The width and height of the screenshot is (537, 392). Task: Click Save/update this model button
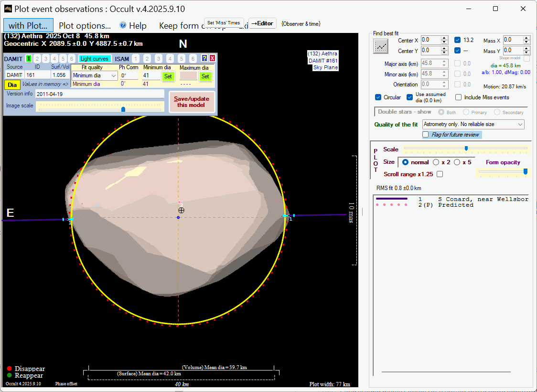click(x=192, y=102)
